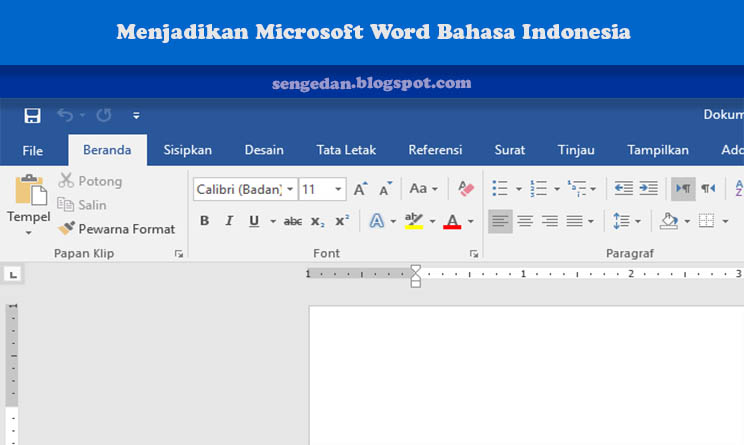The width and height of the screenshot is (744, 445).
Task: Toggle Underline formatting
Action: pos(254,221)
